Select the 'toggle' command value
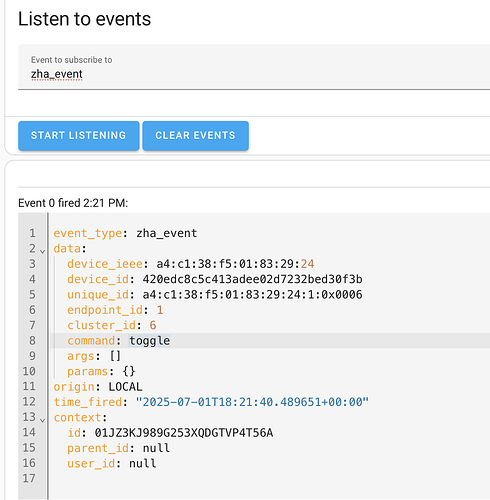Screen dimensions: 490x500 [x=149, y=341]
